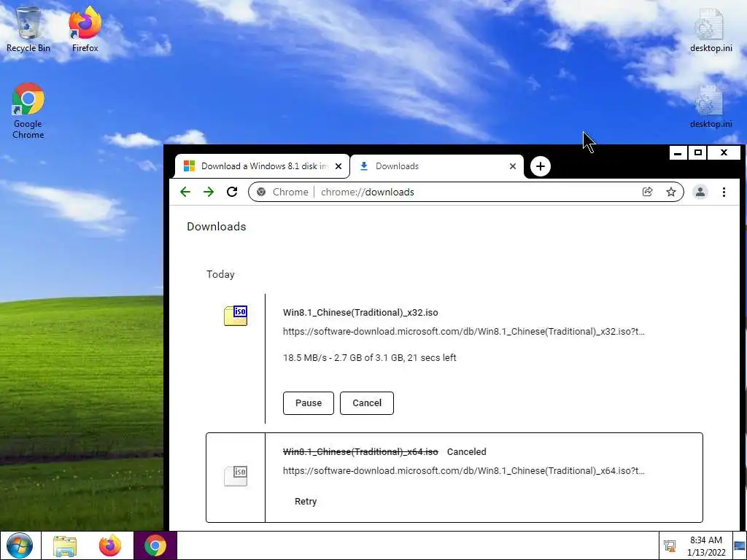Click the Canceled status label
Screen dimensions: 747x560
tap(466, 451)
